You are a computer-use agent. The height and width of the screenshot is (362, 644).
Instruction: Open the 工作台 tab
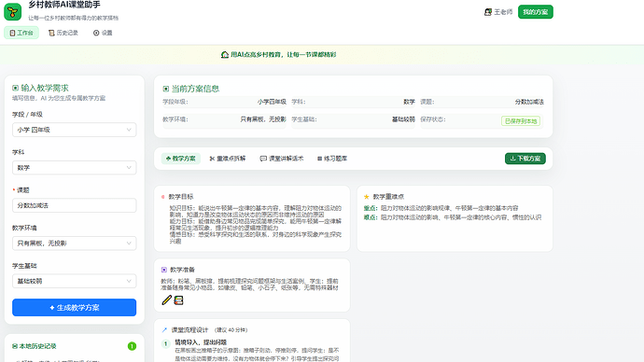pyautogui.click(x=21, y=33)
